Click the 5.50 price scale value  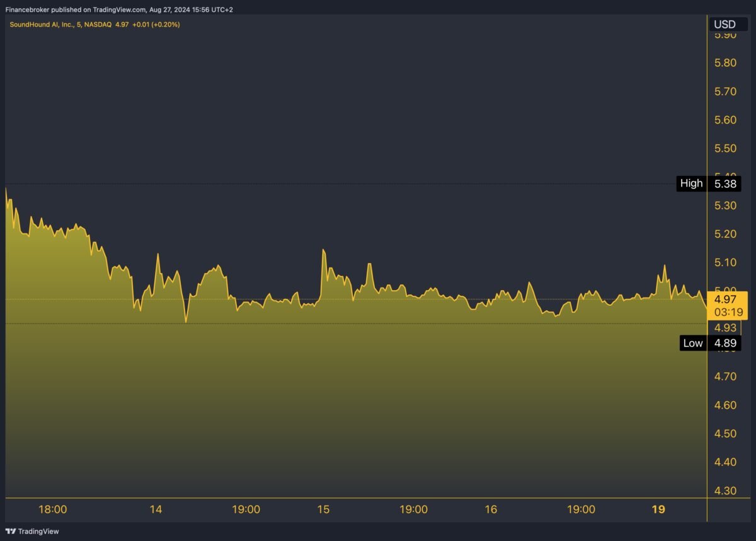[x=725, y=149]
